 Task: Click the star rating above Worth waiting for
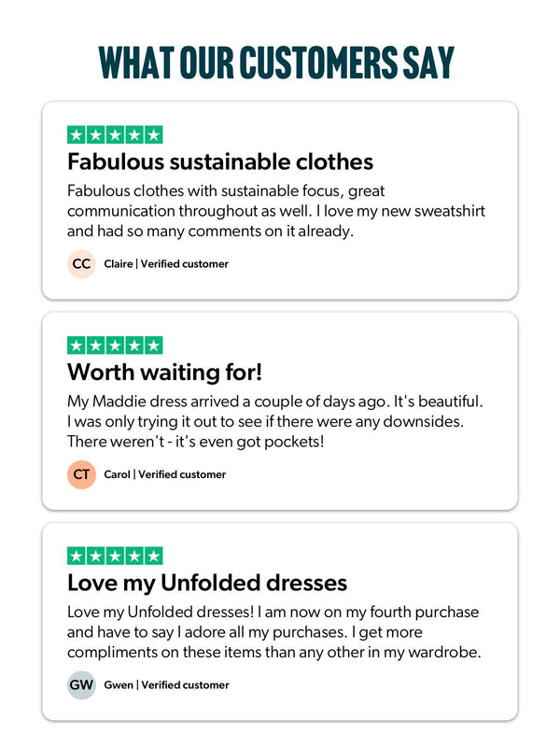point(115,345)
